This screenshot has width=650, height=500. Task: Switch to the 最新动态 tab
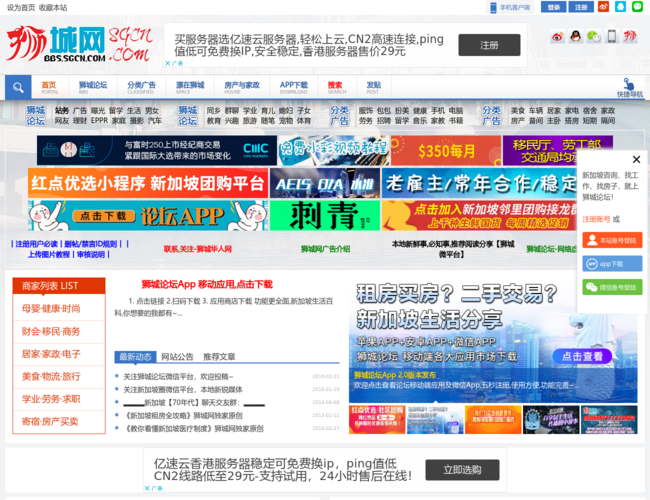pyautogui.click(x=135, y=357)
